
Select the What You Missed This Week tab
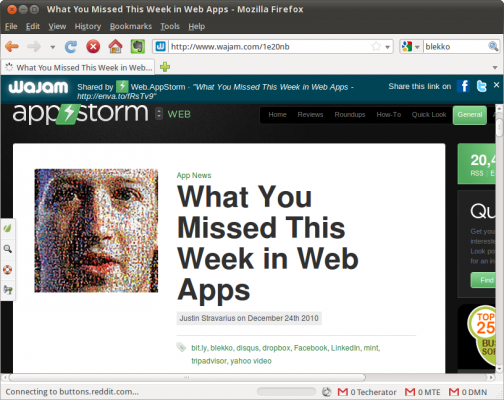[78, 67]
